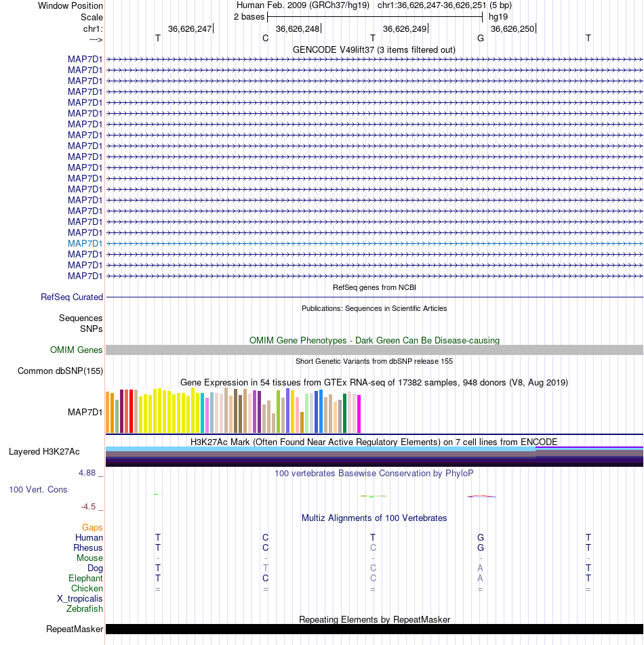This screenshot has width=644, height=645.
Task: Click the black RepeatMasker bar
Action: pos(374,629)
